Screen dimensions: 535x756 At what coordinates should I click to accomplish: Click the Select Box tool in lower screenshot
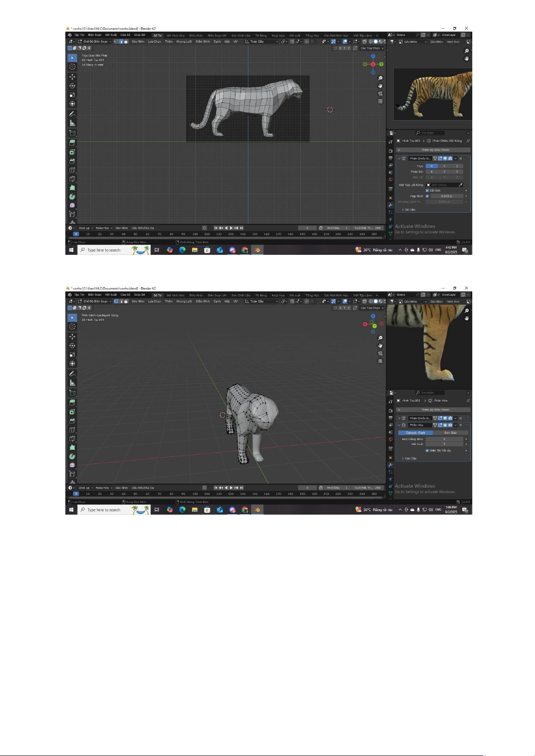72,317
